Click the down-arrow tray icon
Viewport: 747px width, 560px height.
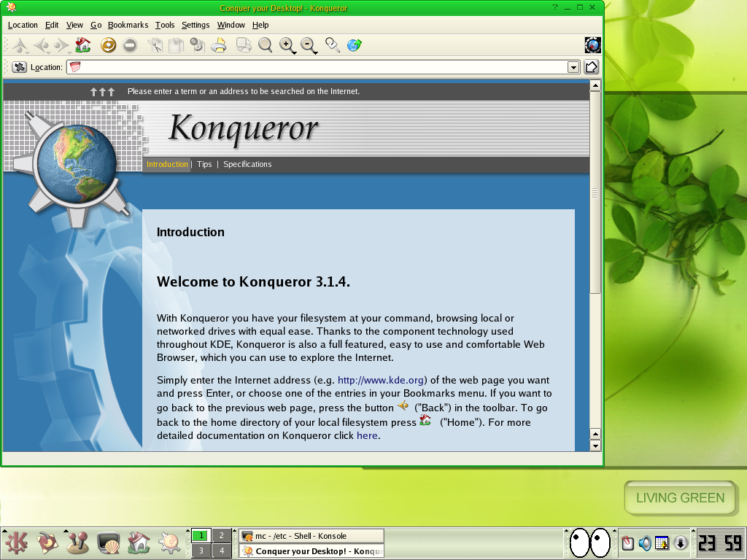681,542
